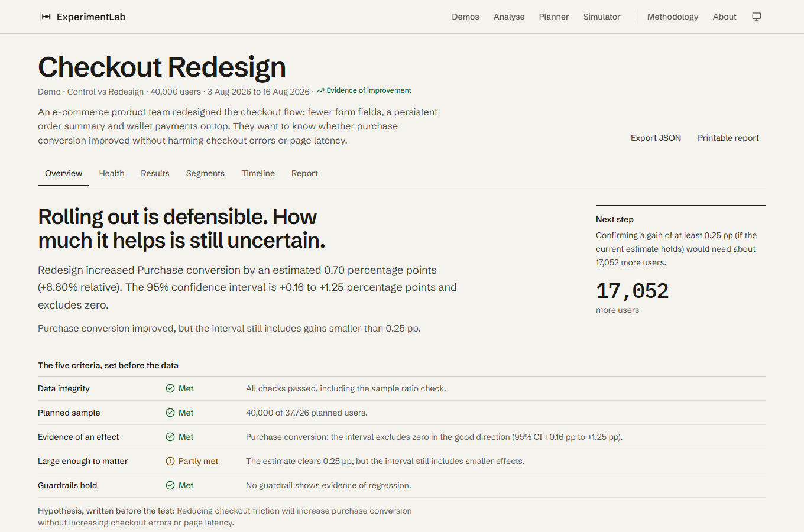Click the Large enough to matter label
Viewport: 804px width, 532px height.
83,461
